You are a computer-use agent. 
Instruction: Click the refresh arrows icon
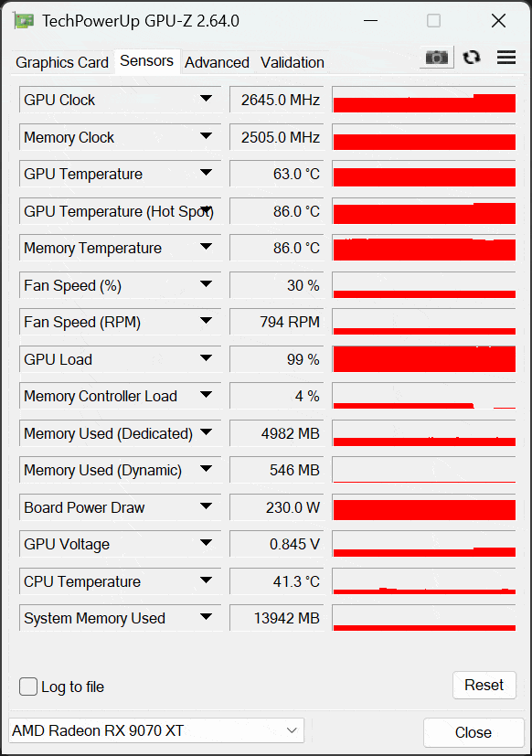[x=472, y=58]
